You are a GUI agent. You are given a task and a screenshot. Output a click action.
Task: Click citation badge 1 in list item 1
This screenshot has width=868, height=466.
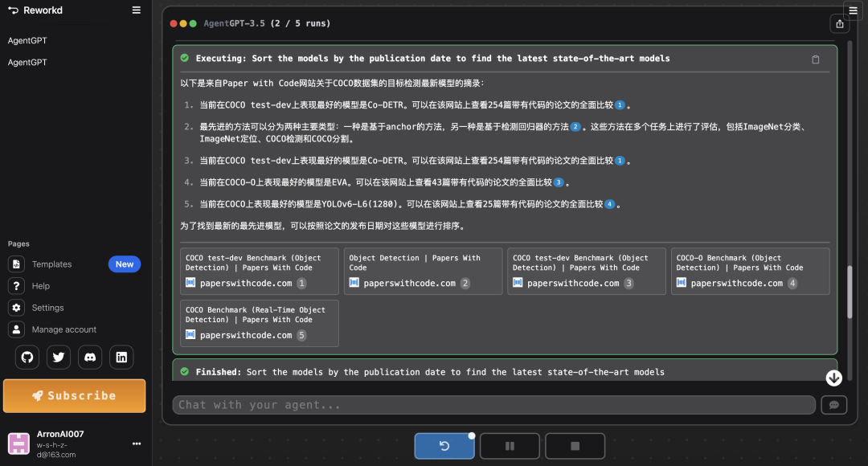tap(620, 105)
